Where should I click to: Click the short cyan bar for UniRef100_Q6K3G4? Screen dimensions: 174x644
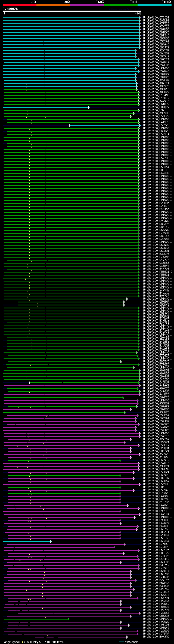point(27,541)
